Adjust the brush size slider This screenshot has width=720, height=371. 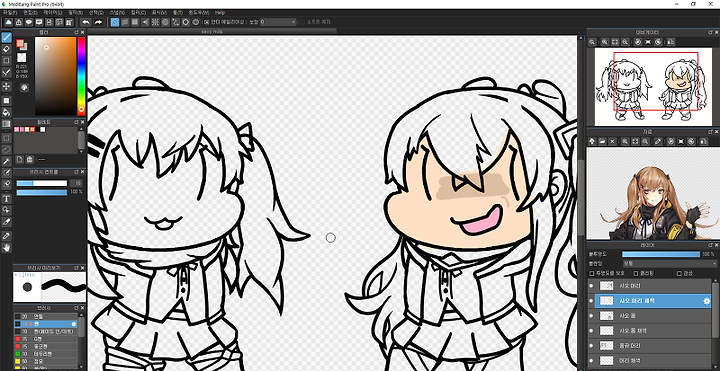click(x=42, y=183)
